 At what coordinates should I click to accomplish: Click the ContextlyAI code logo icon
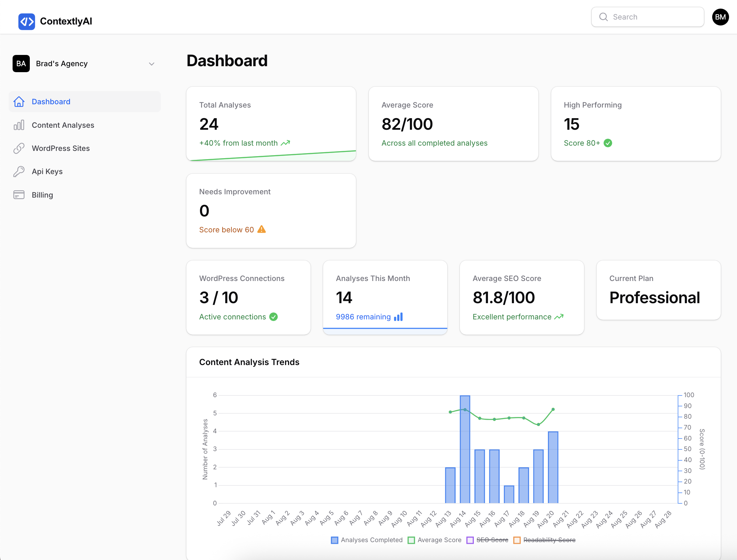point(26,22)
